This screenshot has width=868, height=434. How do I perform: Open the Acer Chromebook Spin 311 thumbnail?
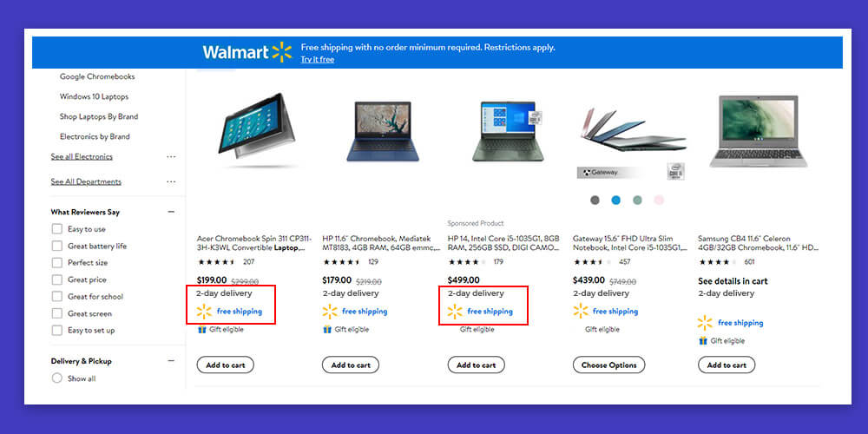[x=257, y=129]
